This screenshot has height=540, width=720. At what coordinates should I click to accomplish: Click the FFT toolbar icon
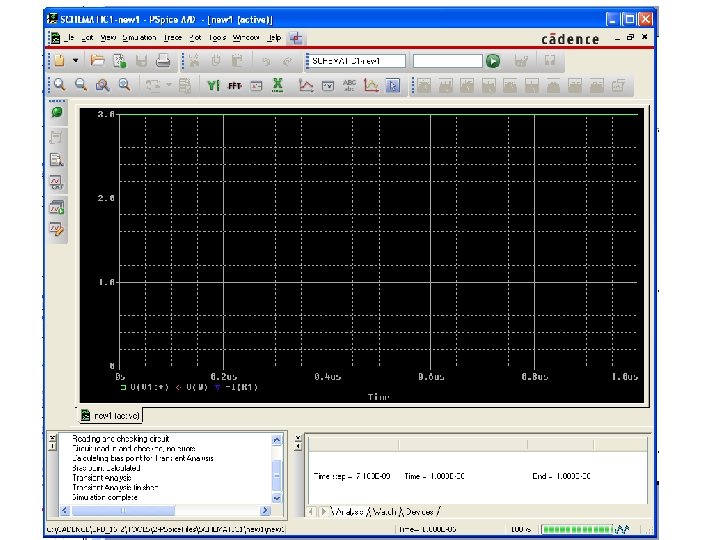point(236,85)
